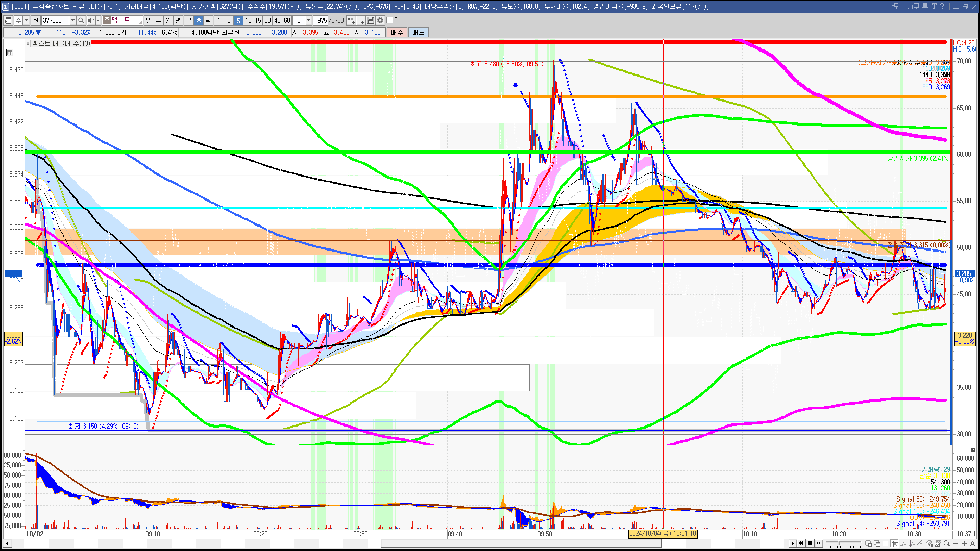
Task: Toggle the D checkbox in toolbar
Action: (x=390, y=20)
